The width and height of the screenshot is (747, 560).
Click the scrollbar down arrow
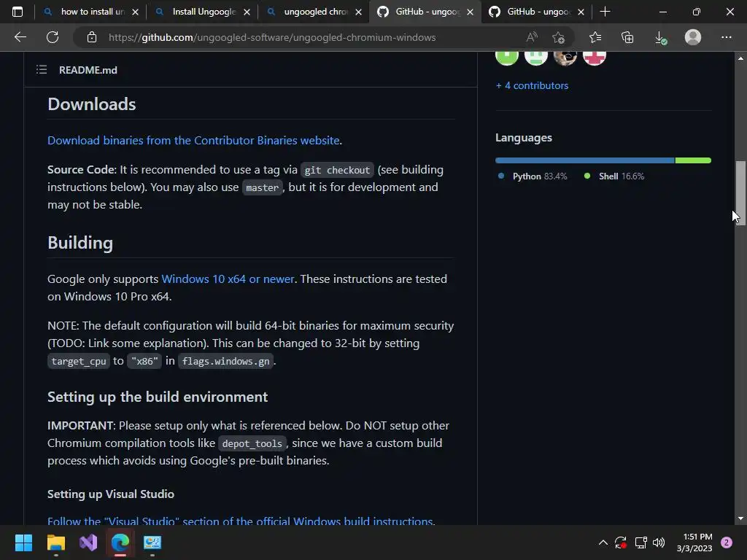740,518
